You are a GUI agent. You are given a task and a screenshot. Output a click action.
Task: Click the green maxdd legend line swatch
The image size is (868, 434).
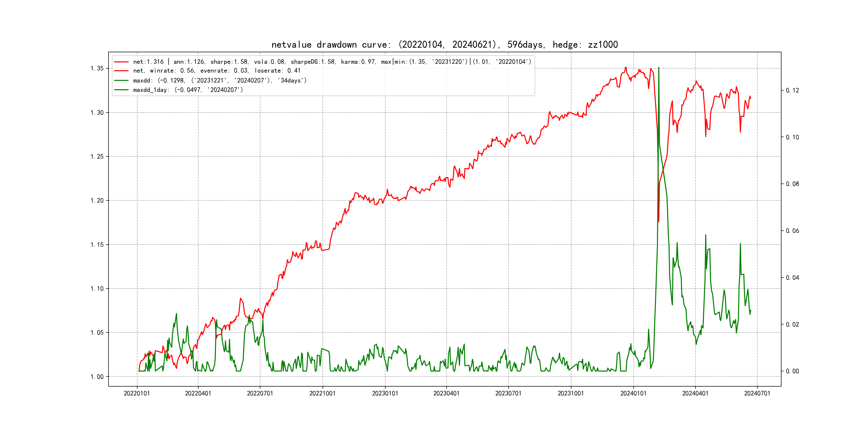click(121, 81)
